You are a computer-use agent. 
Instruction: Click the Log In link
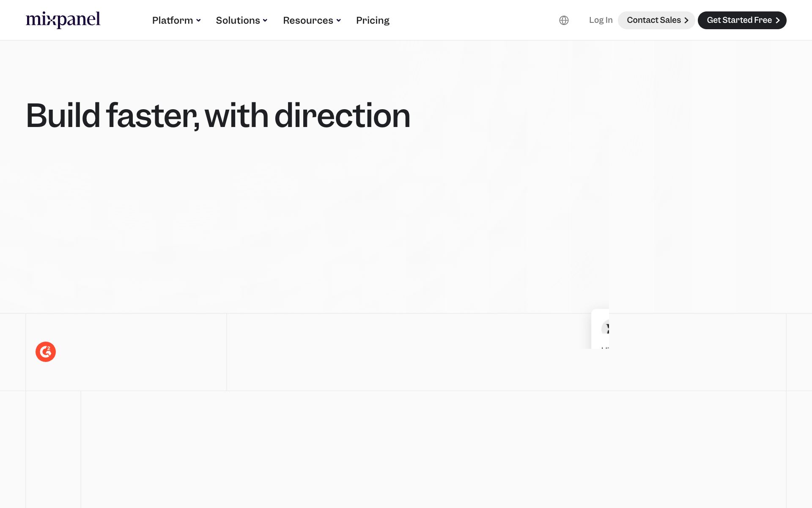click(601, 20)
